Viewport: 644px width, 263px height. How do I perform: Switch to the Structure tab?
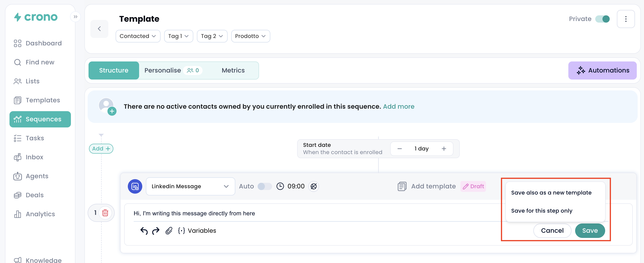pyautogui.click(x=114, y=70)
